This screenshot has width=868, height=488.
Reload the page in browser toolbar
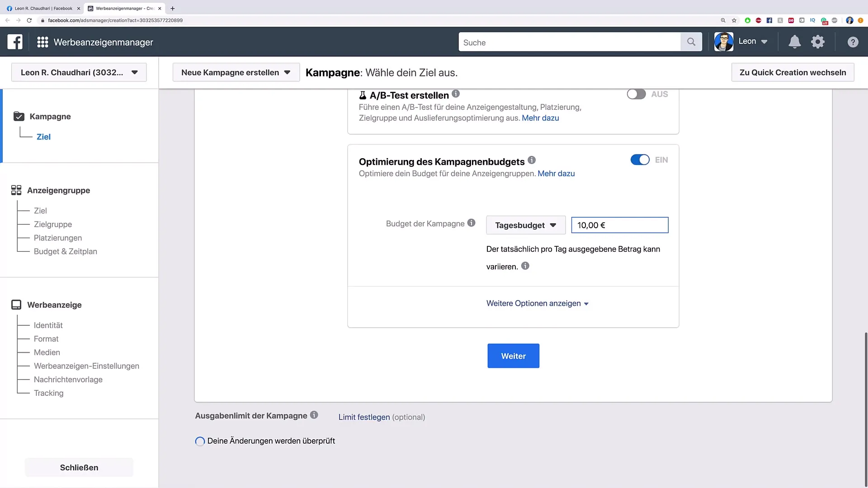29,20
